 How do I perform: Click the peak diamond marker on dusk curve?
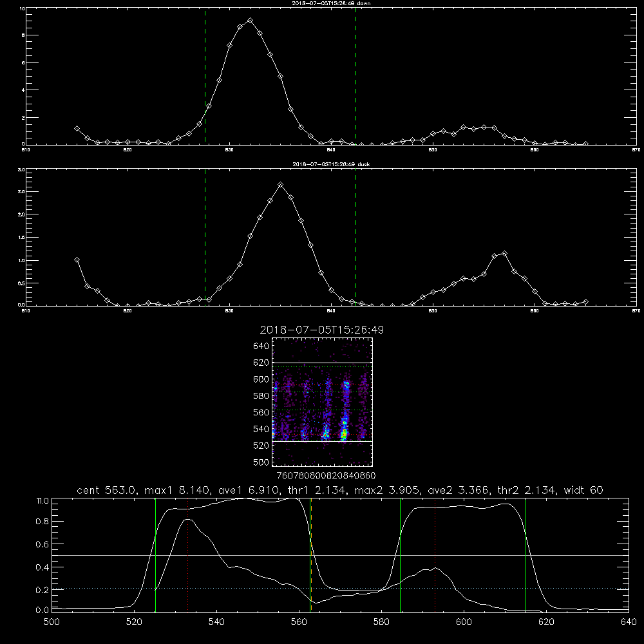click(281, 185)
